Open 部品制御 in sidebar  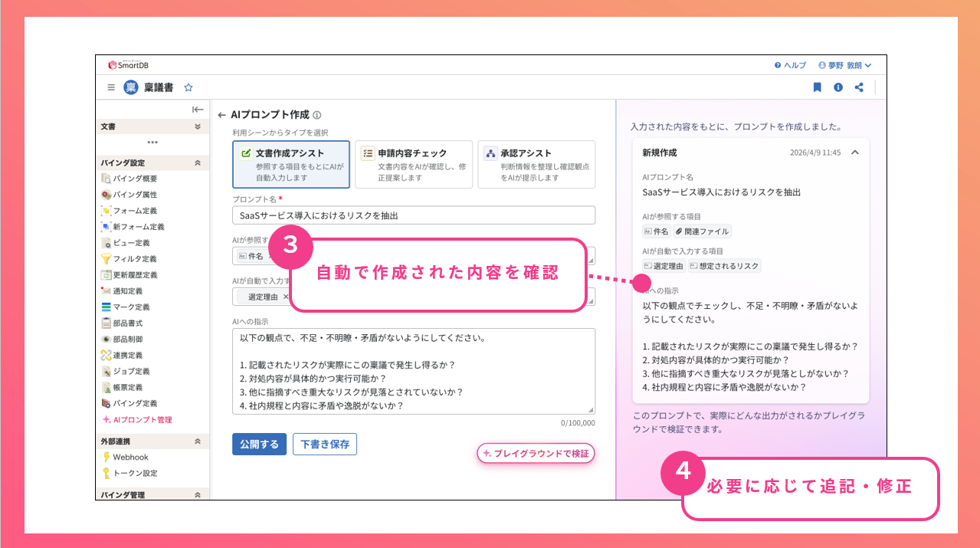pos(122,339)
